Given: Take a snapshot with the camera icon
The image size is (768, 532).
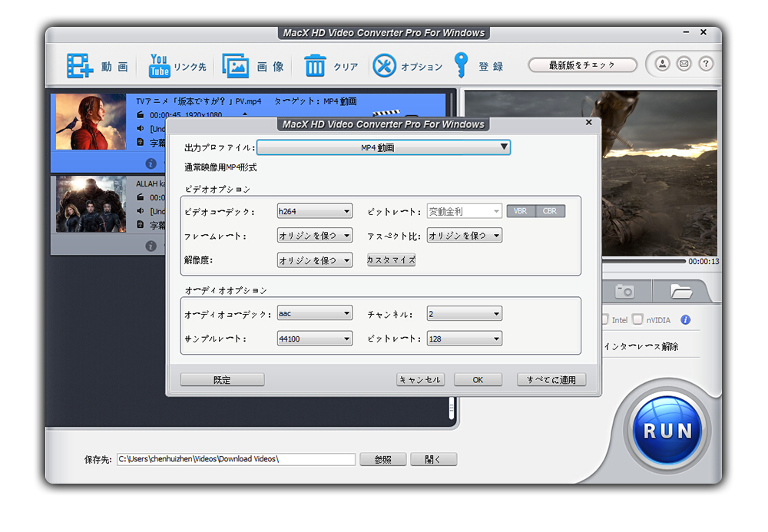Looking at the screenshot, I should tap(624, 291).
